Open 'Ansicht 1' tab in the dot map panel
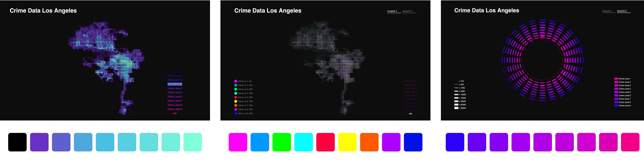The image size is (644, 166). [x=392, y=11]
